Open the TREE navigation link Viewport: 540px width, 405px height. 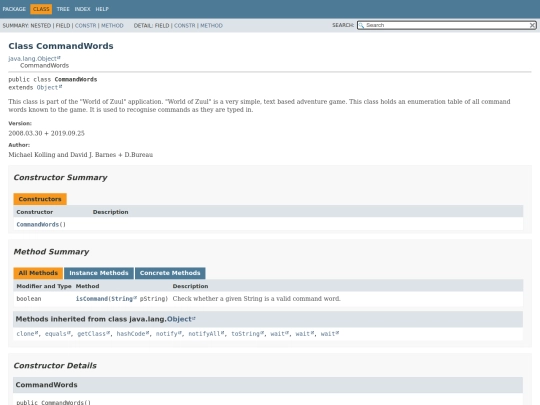point(63,9)
